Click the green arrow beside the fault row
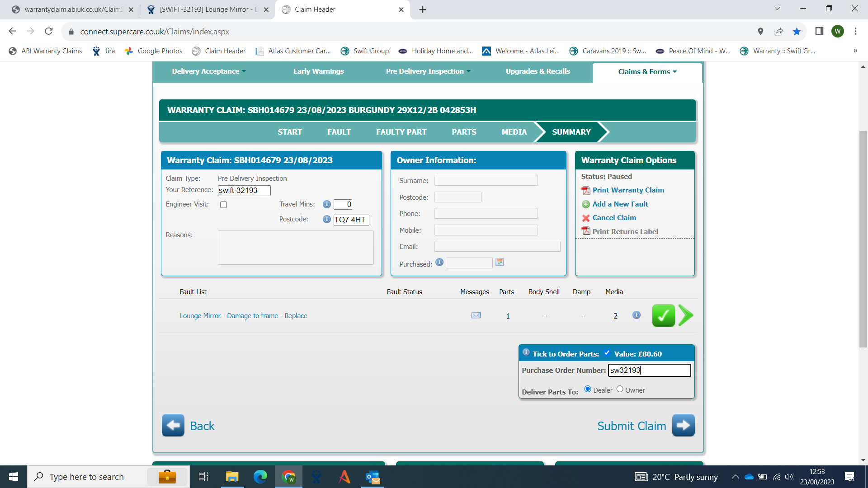This screenshot has height=488, width=868. click(686, 315)
